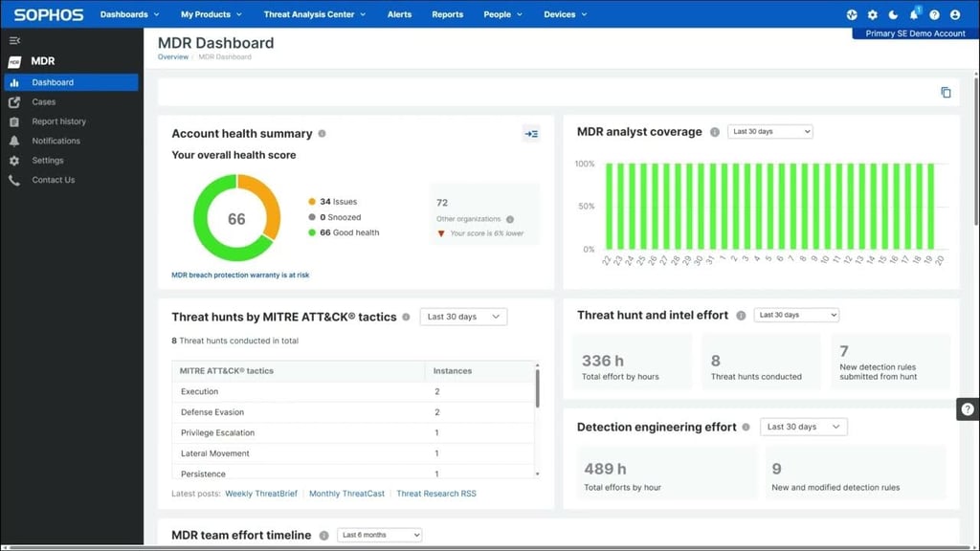Click the MITRE tactics table scrollbar
The height and width of the screenshot is (551, 980).
(537, 387)
